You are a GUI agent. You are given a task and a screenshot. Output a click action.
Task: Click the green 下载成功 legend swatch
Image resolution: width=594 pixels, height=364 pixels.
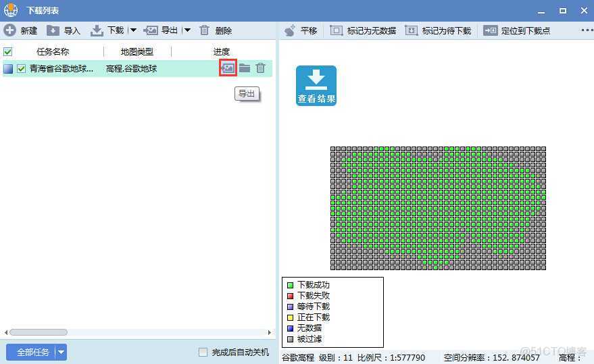(290, 285)
